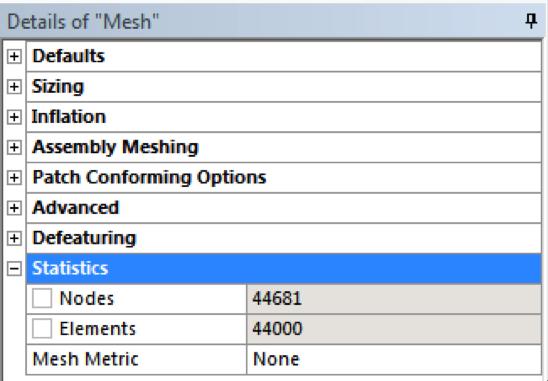This screenshot has height=381, width=548.
Task: Select the Mesh Metric label cell
Action: pyautogui.click(x=136, y=359)
